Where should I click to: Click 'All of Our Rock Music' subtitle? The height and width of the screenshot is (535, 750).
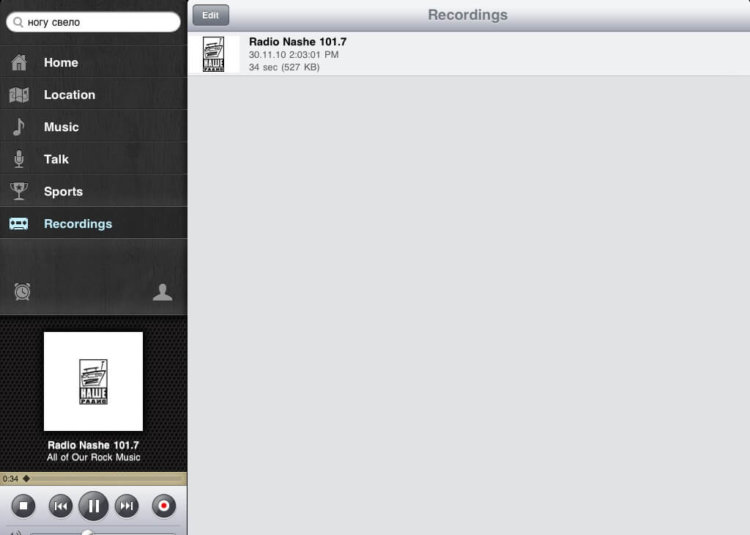[93, 457]
